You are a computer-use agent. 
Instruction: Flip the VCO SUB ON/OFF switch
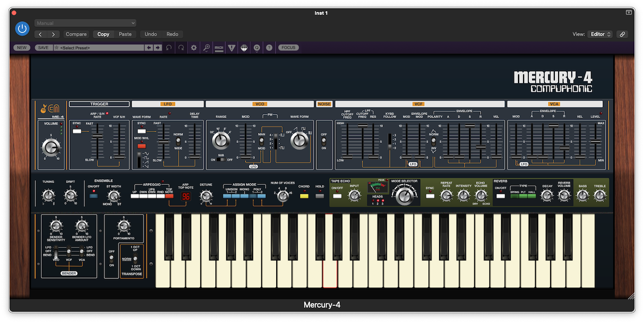221,160
